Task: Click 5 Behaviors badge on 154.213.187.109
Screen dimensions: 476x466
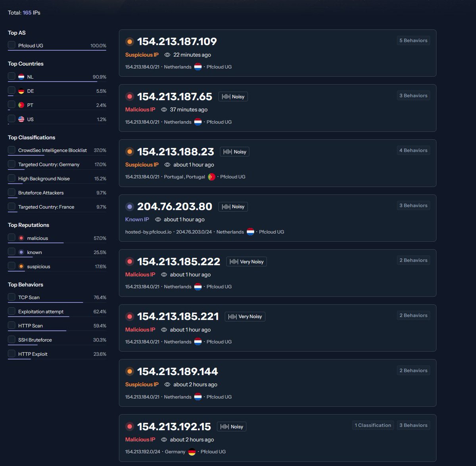Action: coord(413,40)
